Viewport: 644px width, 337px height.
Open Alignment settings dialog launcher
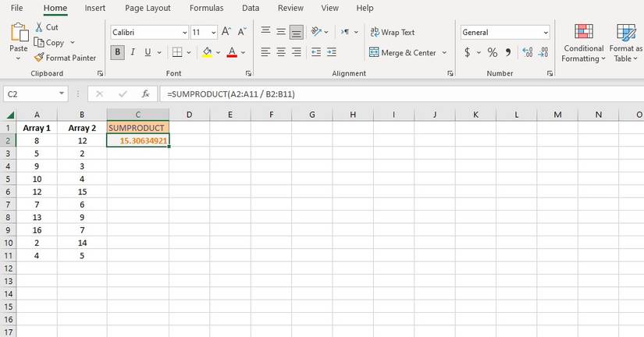[450, 73]
